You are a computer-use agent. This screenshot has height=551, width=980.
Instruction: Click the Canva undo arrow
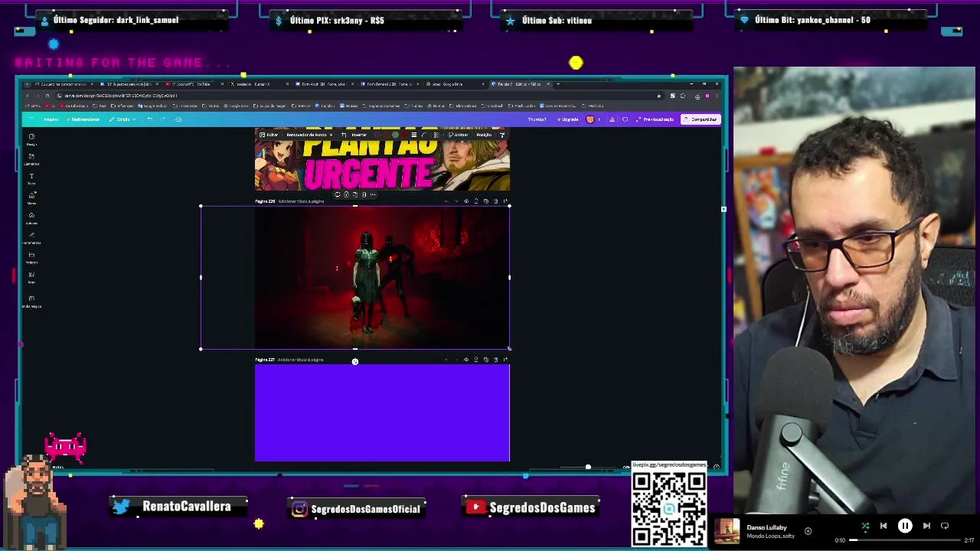click(150, 119)
